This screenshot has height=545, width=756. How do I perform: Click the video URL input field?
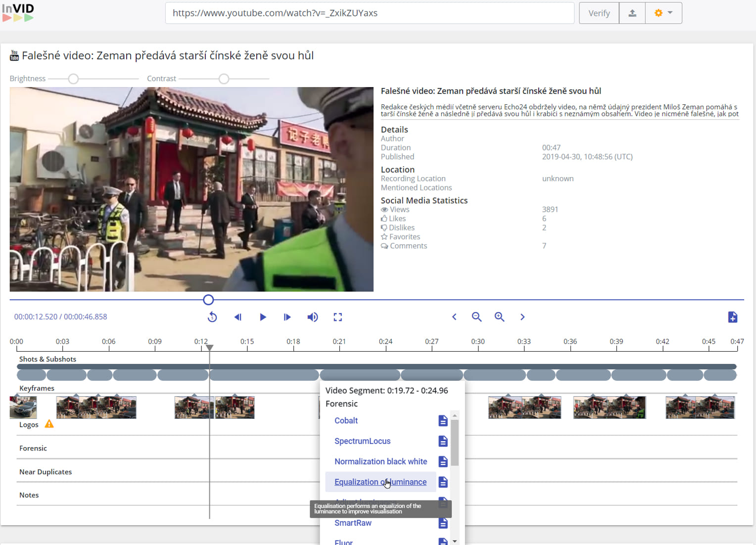(369, 13)
